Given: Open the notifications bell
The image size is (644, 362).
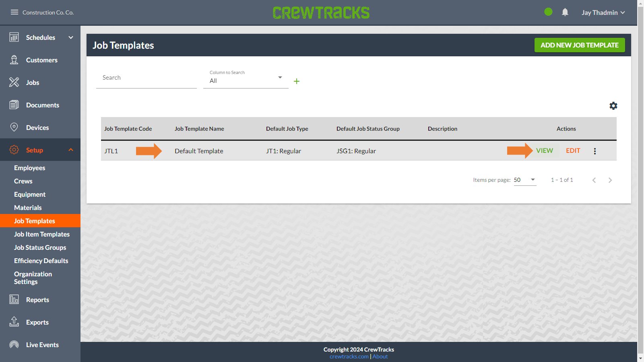Looking at the screenshot, I should coord(565,12).
